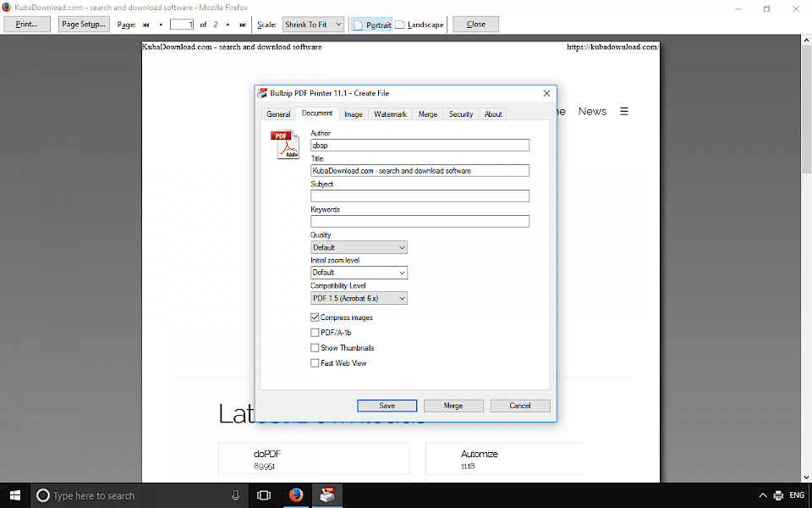This screenshot has width=812, height=508.
Task: Click Author text field
Action: (420, 145)
